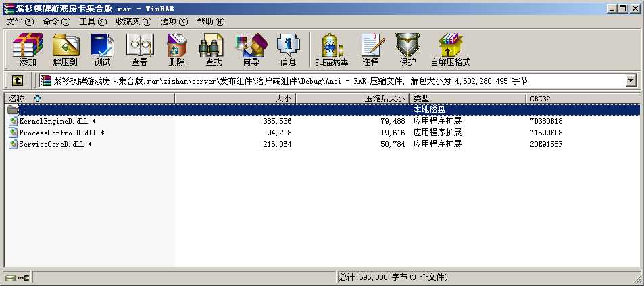644x286 pixels.
Task: Click the key icon in status bar
Action: 24,277
